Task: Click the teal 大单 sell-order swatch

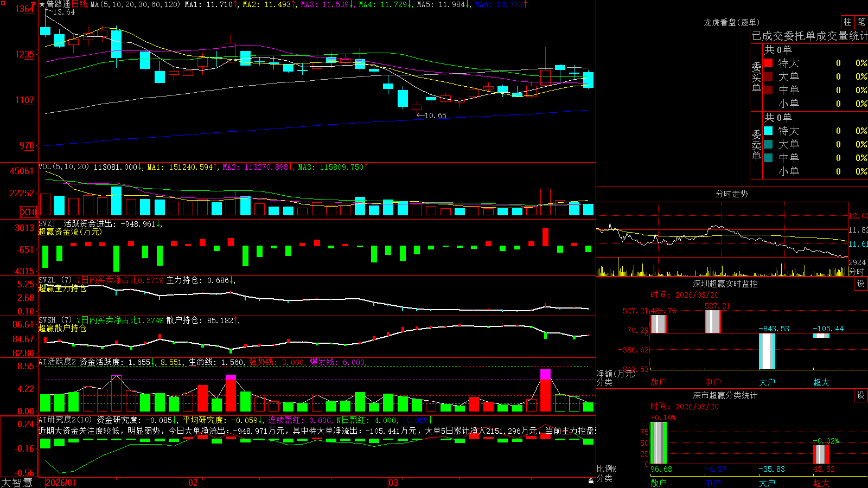Action: pyautogui.click(x=768, y=144)
